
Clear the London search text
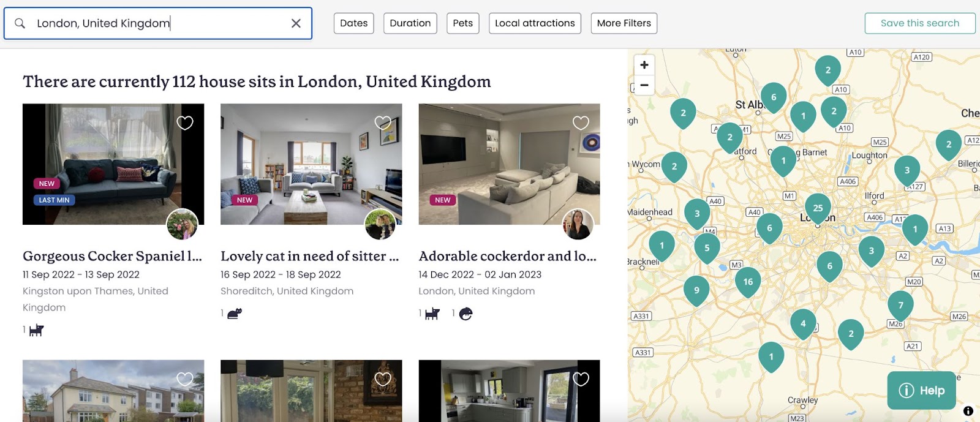pos(296,23)
